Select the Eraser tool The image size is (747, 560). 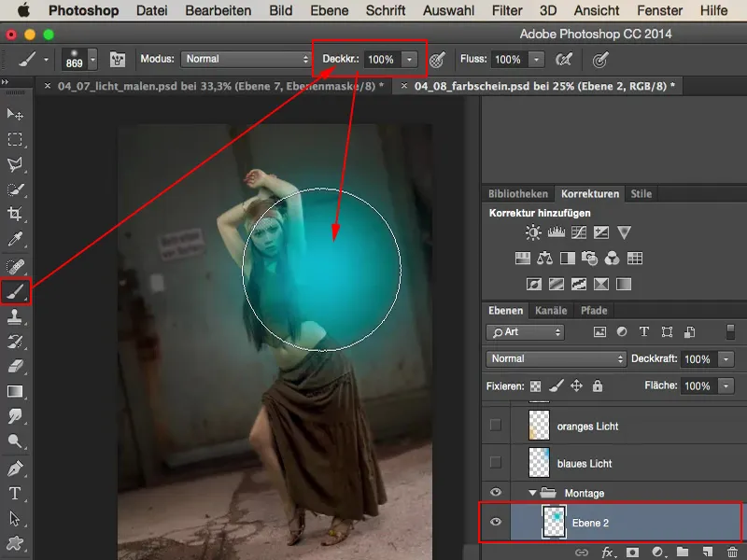pos(15,366)
